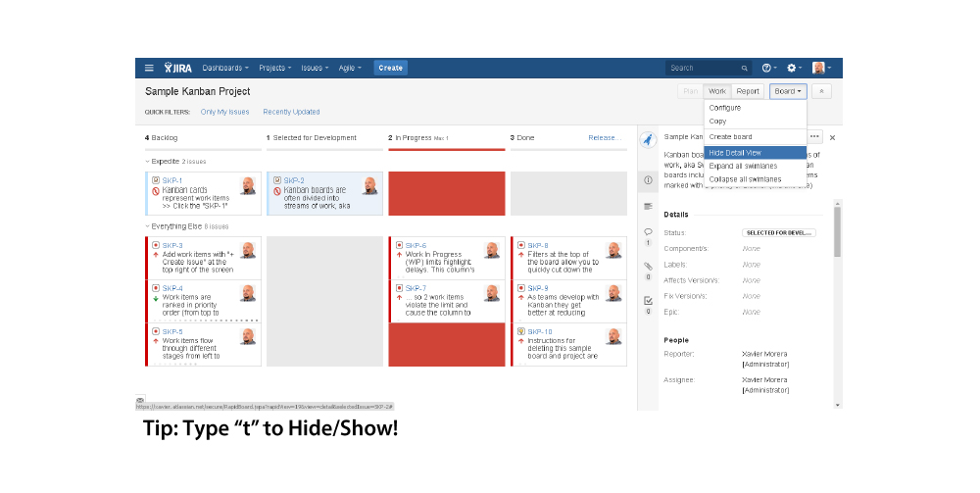The height and width of the screenshot is (493, 980).
Task: Open the Projects dropdown menu
Action: [x=275, y=68]
